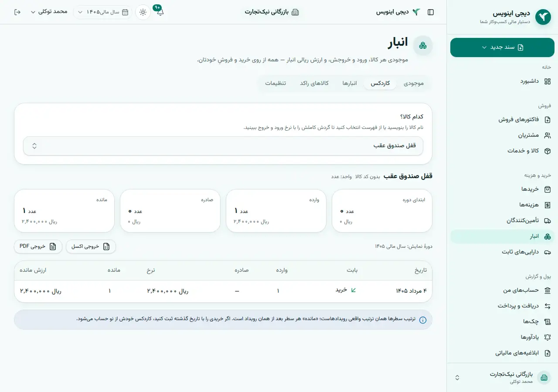Open the سند جدید dropdown button

coord(502,47)
